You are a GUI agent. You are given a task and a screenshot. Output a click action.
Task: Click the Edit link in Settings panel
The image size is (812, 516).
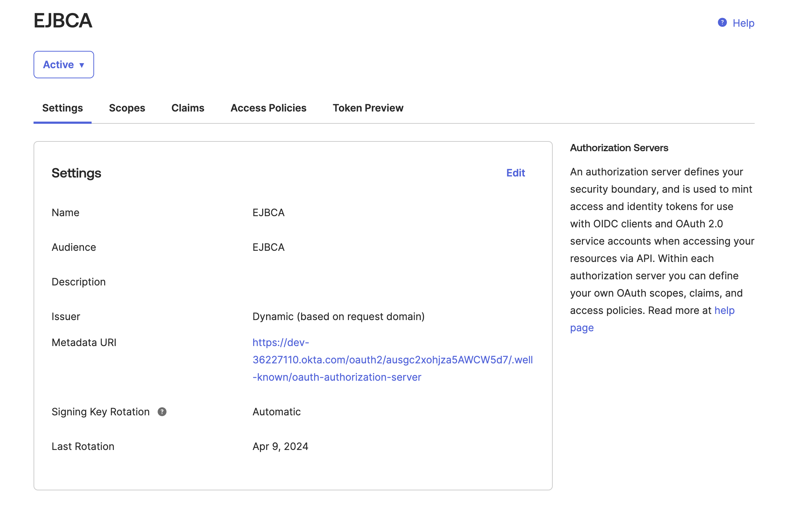point(516,173)
